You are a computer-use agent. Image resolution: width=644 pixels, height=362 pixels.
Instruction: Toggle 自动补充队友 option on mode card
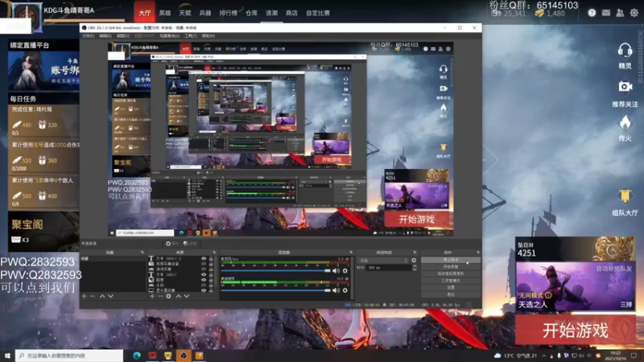[613, 269]
